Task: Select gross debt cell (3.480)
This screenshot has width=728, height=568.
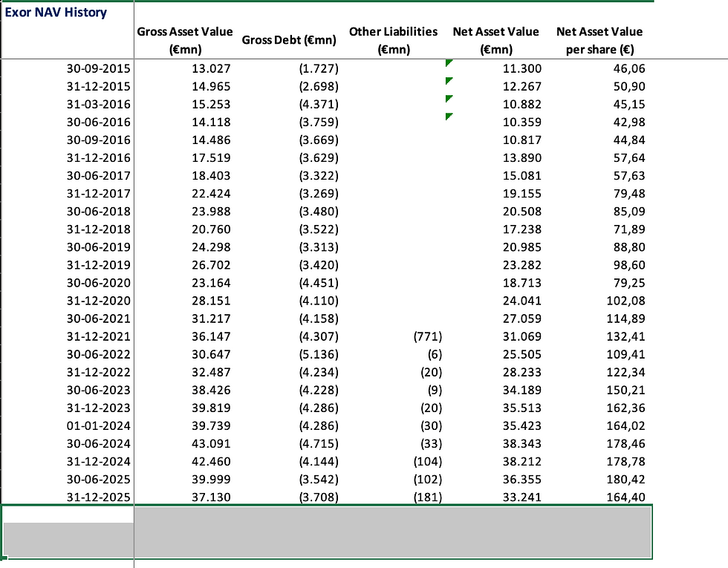Action: (x=319, y=212)
